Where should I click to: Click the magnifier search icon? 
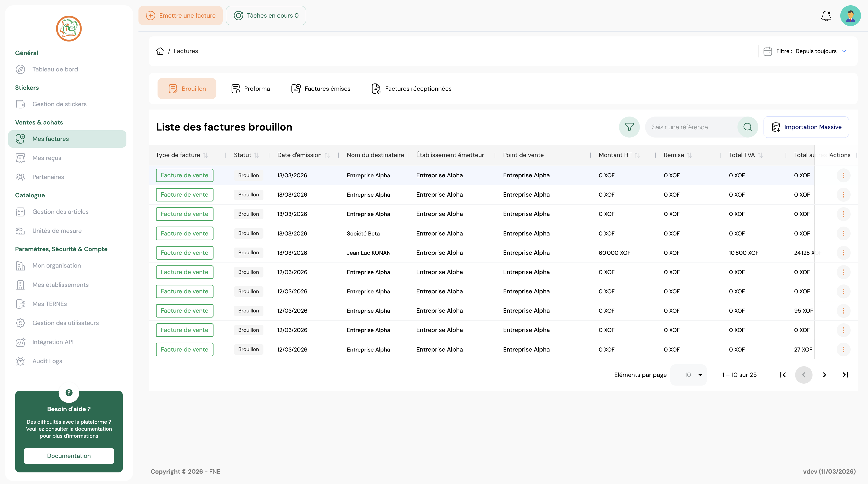(747, 127)
